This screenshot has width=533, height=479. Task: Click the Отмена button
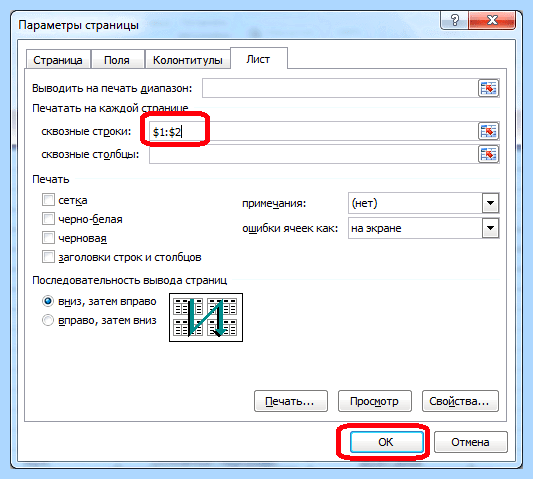pyautogui.click(x=471, y=442)
